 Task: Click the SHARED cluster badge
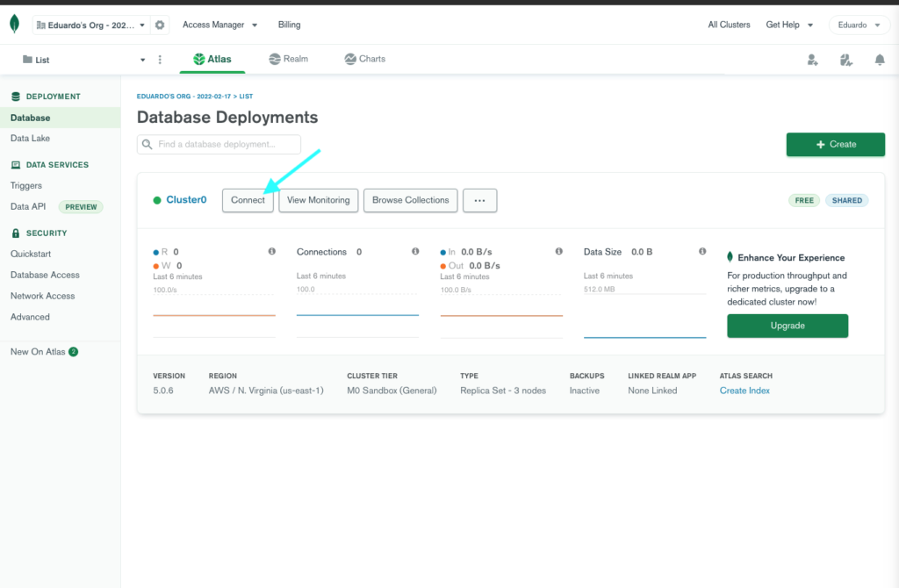[x=847, y=201]
